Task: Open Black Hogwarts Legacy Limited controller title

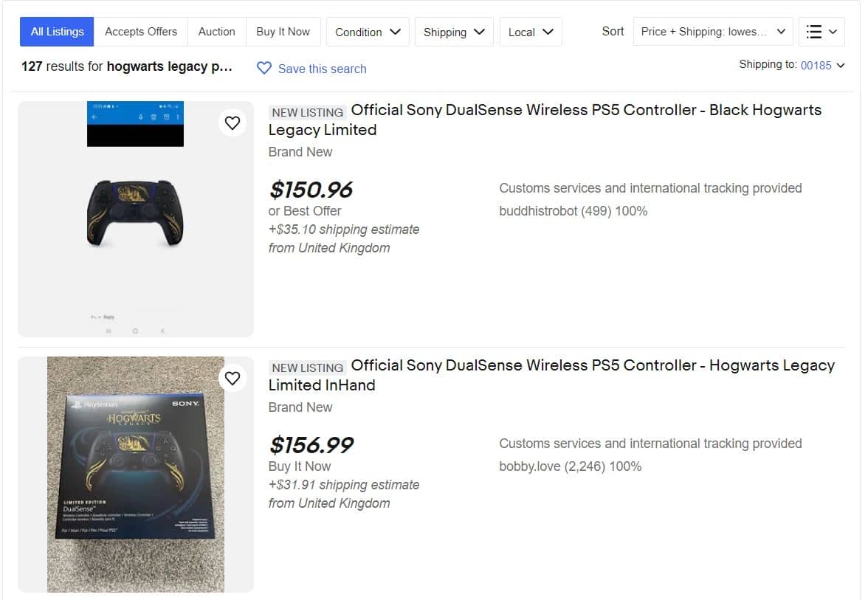Action: [545, 120]
